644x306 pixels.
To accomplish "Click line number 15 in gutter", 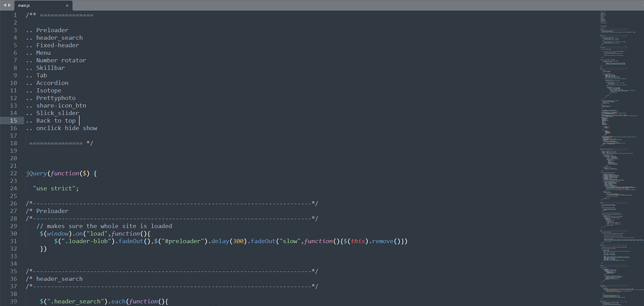I will pyautogui.click(x=14, y=121).
